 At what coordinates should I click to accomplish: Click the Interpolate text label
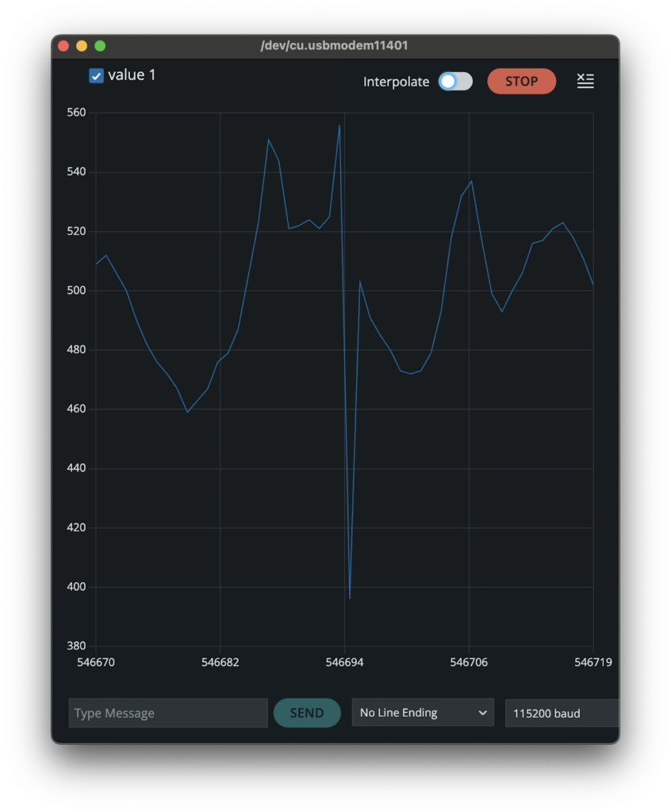(x=396, y=82)
